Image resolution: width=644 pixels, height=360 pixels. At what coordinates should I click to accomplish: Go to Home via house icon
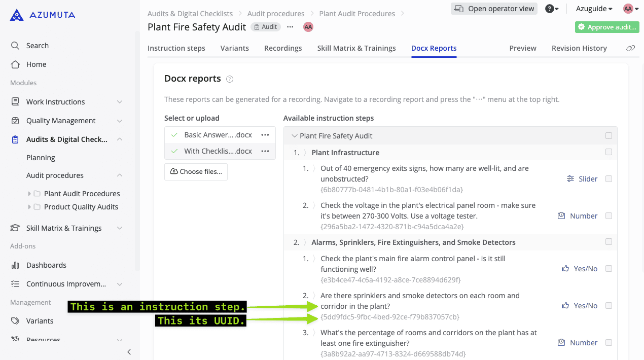pos(15,64)
